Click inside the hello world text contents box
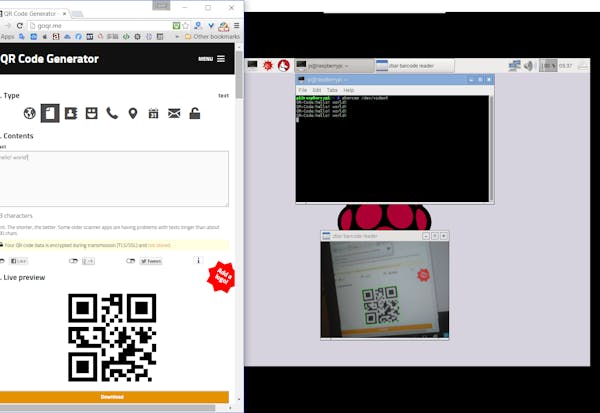The height and width of the screenshot is (413, 600). (x=114, y=179)
